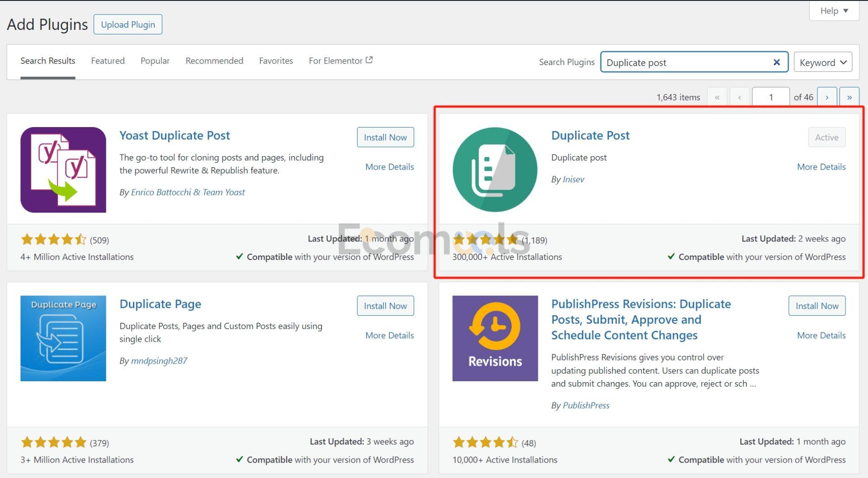
Task: Switch to the Popular tab
Action: (x=155, y=61)
